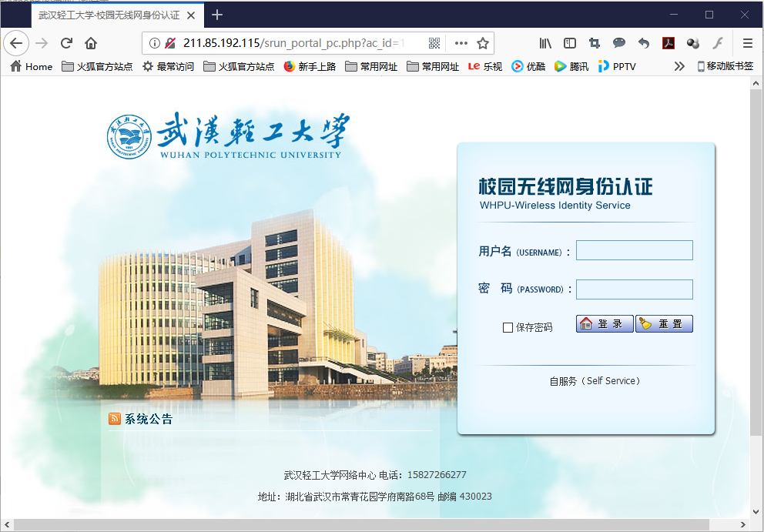Go to the browser home page
Screen dimensions: 764x532
(x=91, y=43)
